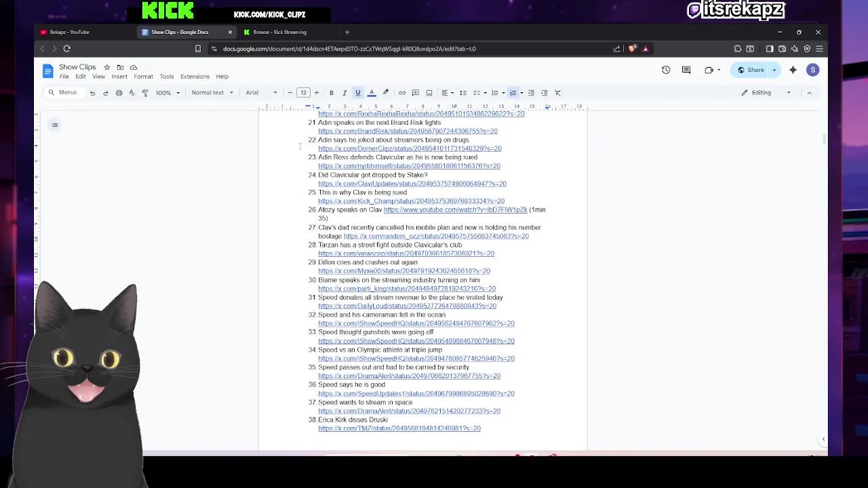Print the document with printer icon
The height and width of the screenshot is (488, 868).
pos(119,93)
